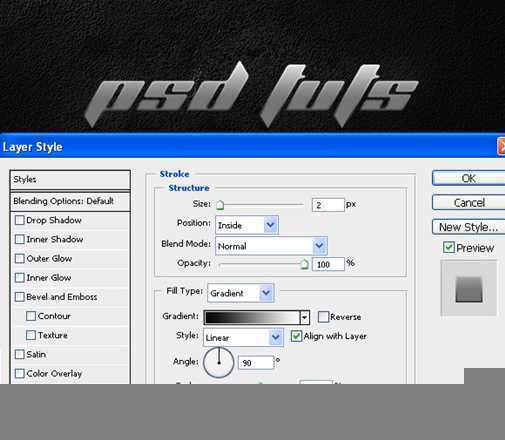Click the Angle dial

219,363
